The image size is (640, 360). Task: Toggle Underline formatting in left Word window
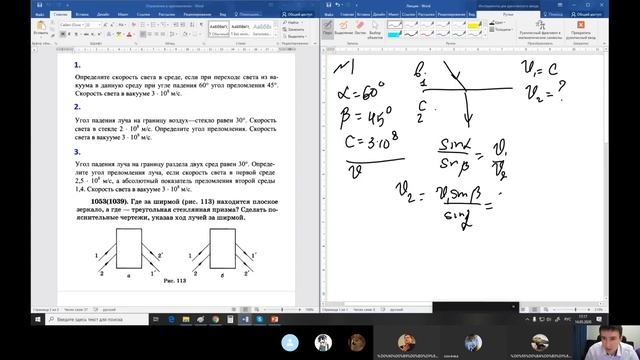coord(76,34)
